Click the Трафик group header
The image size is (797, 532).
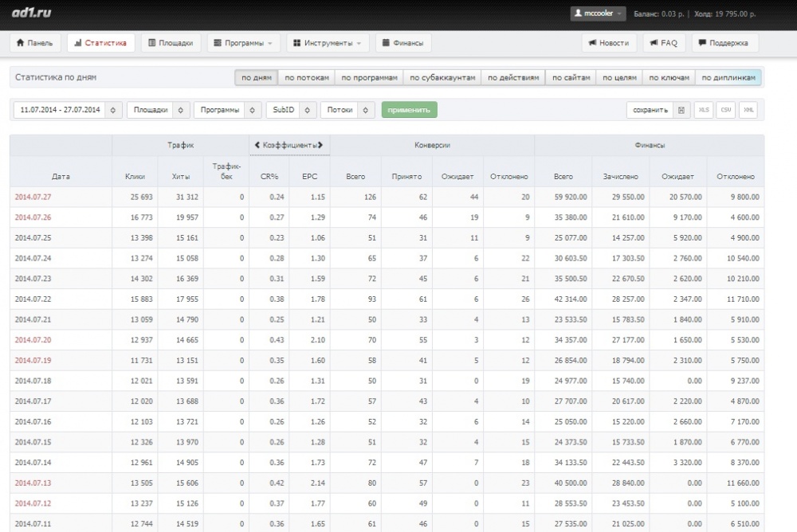pyautogui.click(x=180, y=145)
